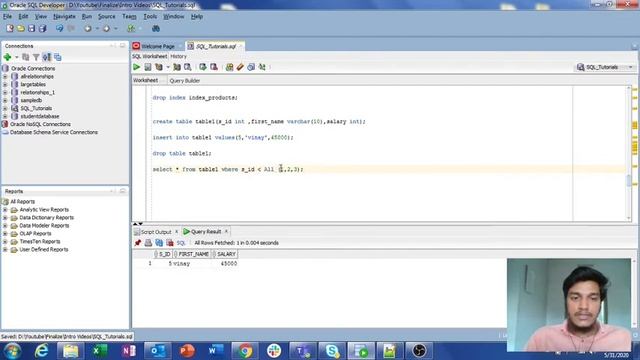Click the New file icon in main toolbar
Image resolution: width=640 pixels, height=360 pixels.
pos(10,28)
